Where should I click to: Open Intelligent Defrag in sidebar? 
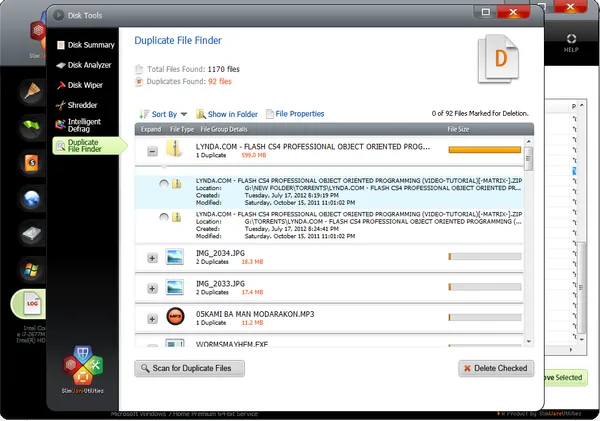click(x=78, y=125)
